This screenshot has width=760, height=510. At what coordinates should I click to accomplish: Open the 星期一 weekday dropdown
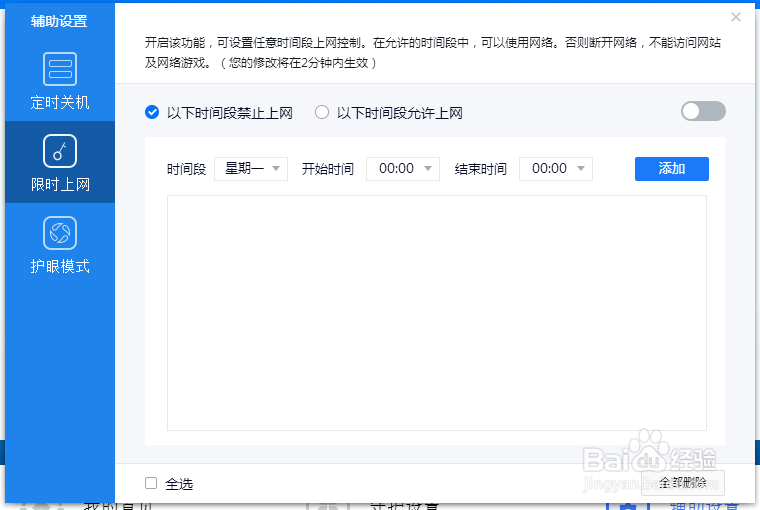click(251, 169)
